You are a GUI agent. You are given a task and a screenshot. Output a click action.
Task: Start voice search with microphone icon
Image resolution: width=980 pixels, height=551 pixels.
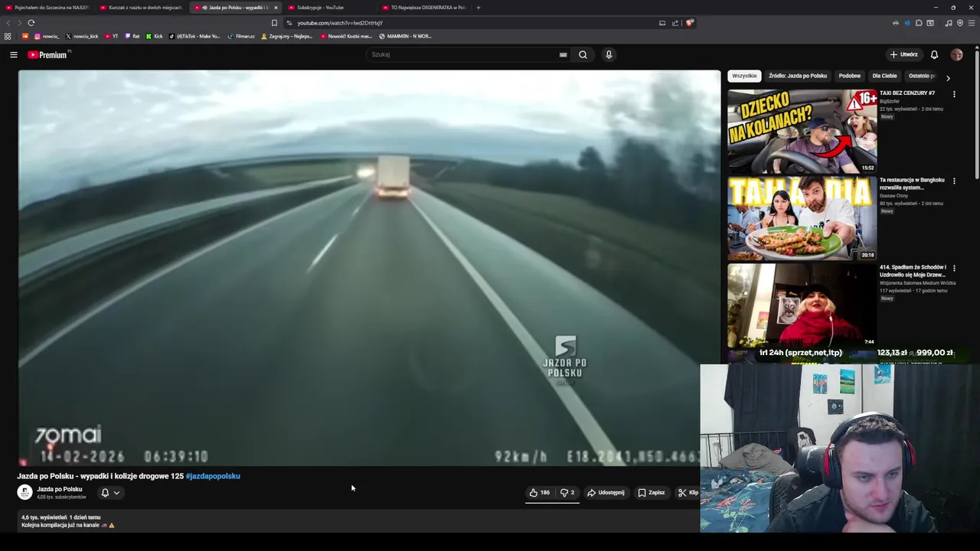pos(609,54)
